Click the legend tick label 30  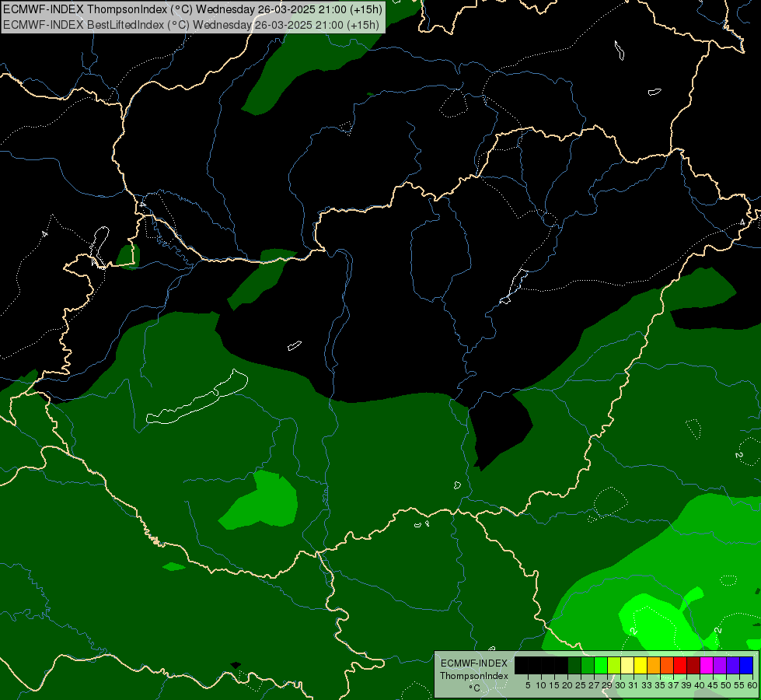click(620, 685)
